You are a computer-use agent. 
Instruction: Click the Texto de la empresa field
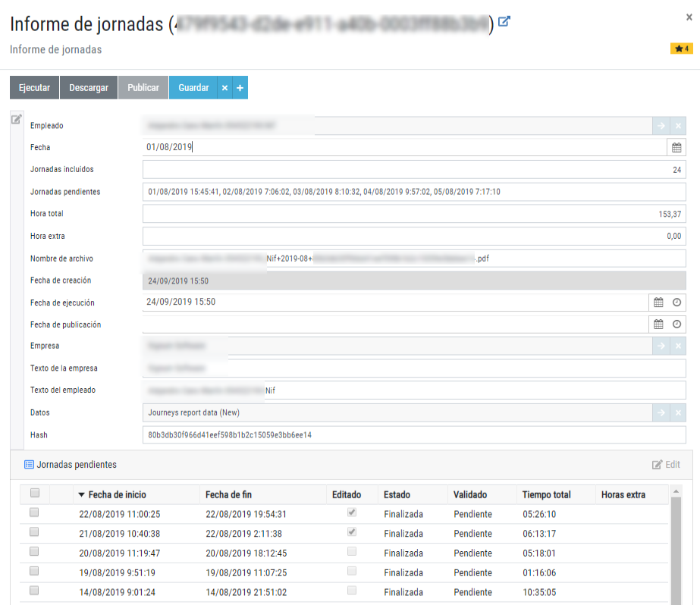click(x=414, y=368)
